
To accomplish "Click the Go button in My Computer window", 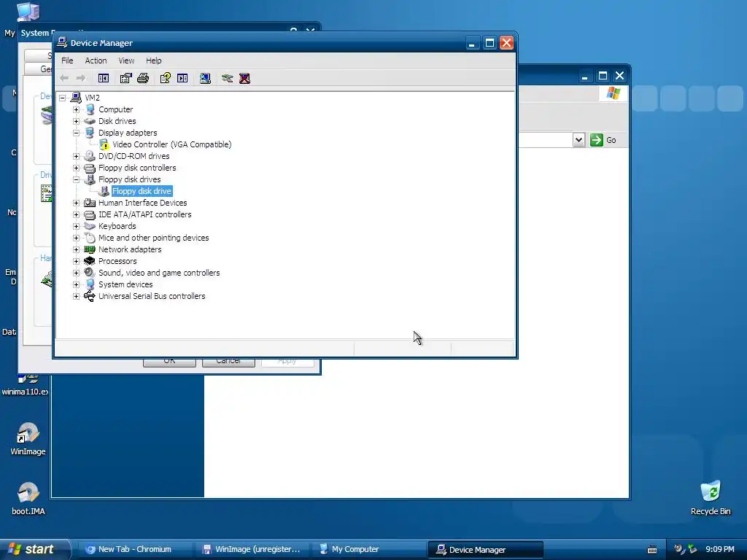I will [x=603, y=140].
